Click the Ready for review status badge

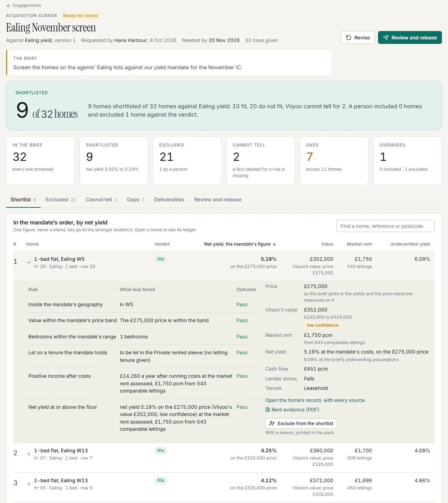[x=80, y=16]
